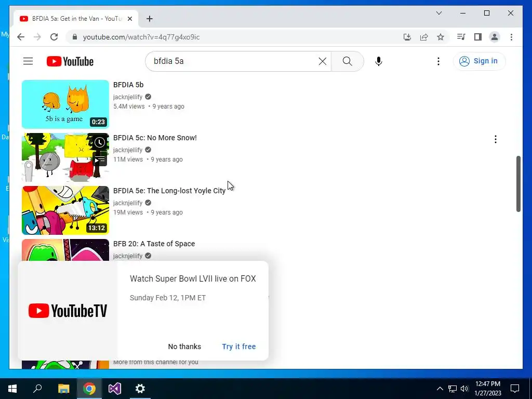Open the YouTube hamburger guide menu
Screen dimensions: 532x399
tap(28, 61)
